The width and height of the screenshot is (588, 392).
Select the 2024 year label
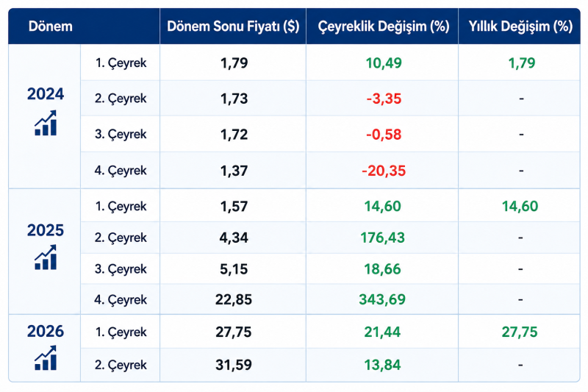(x=46, y=94)
